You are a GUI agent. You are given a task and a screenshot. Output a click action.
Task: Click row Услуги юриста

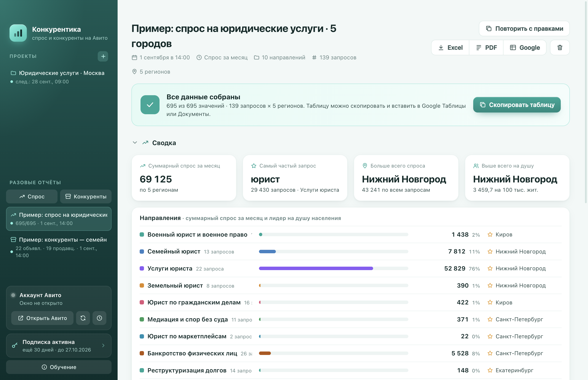click(351, 268)
